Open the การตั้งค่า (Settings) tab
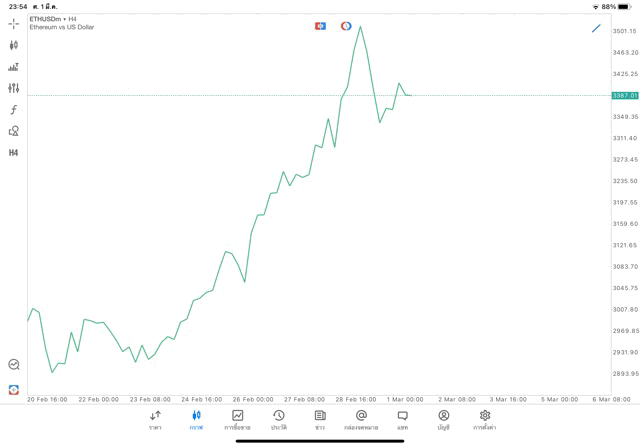640x447 pixels. point(485,420)
